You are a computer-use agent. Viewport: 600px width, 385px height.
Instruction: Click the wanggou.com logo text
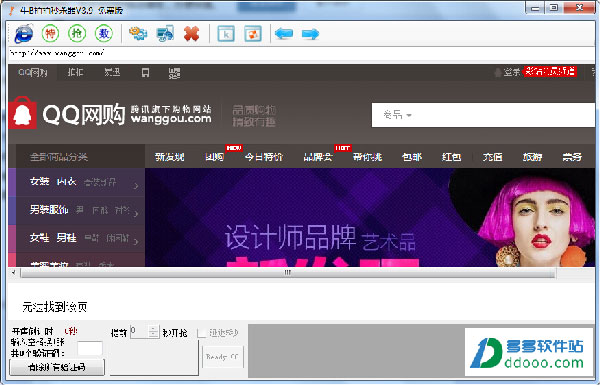point(171,119)
